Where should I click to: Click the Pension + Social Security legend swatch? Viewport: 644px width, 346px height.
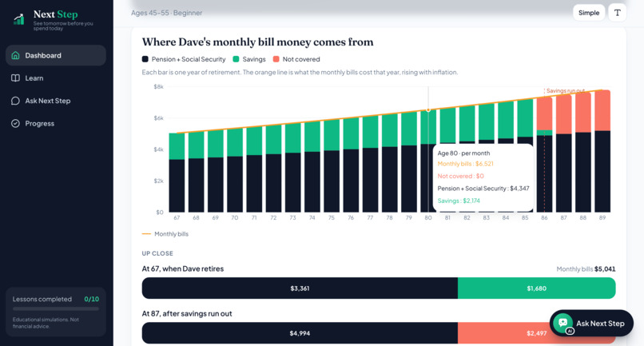pyautogui.click(x=145, y=59)
